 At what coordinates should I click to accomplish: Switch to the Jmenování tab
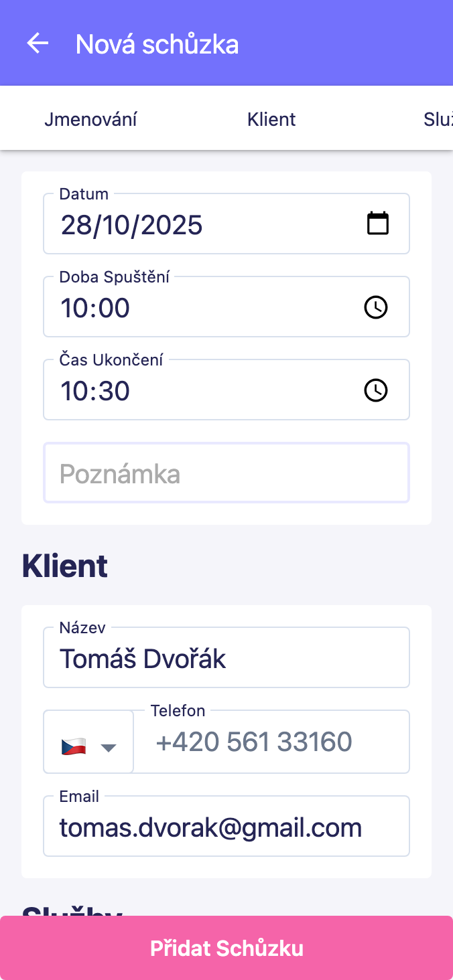(90, 120)
